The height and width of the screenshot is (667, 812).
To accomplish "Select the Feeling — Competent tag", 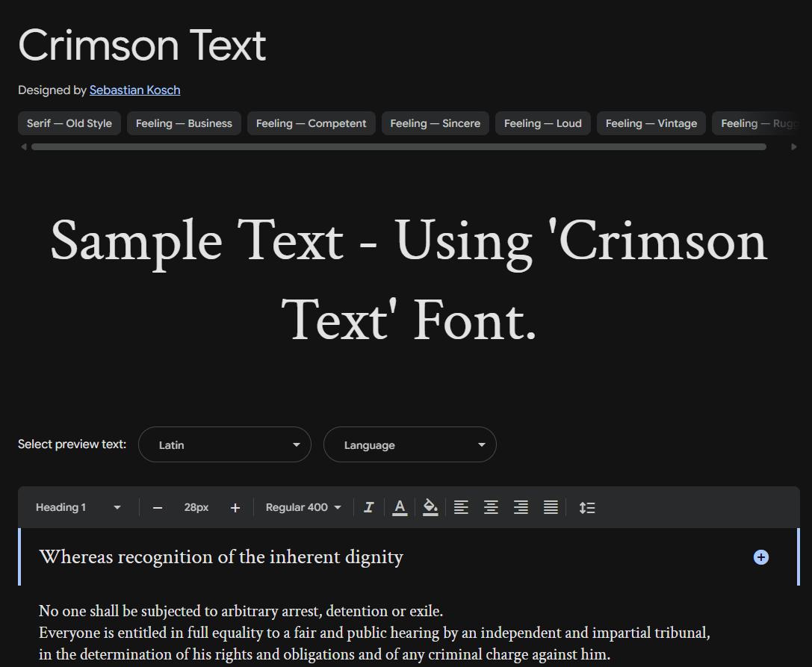I will (x=312, y=123).
